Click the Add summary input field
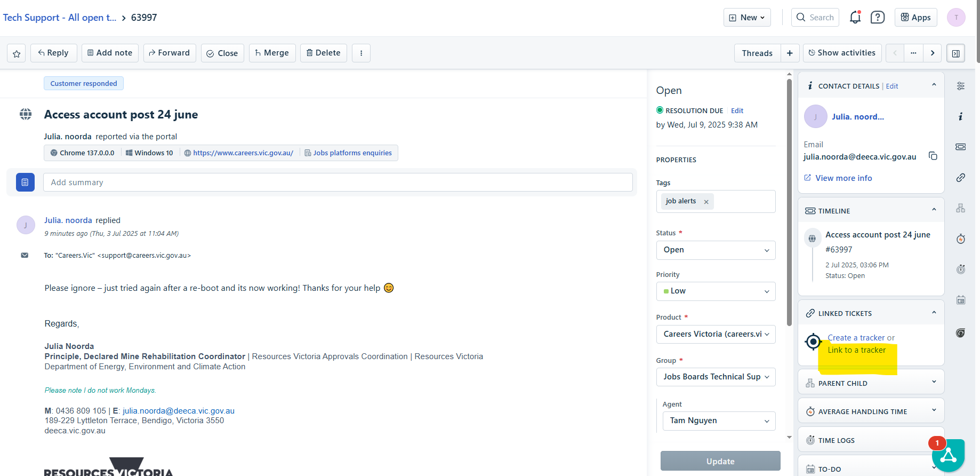 [338, 183]
